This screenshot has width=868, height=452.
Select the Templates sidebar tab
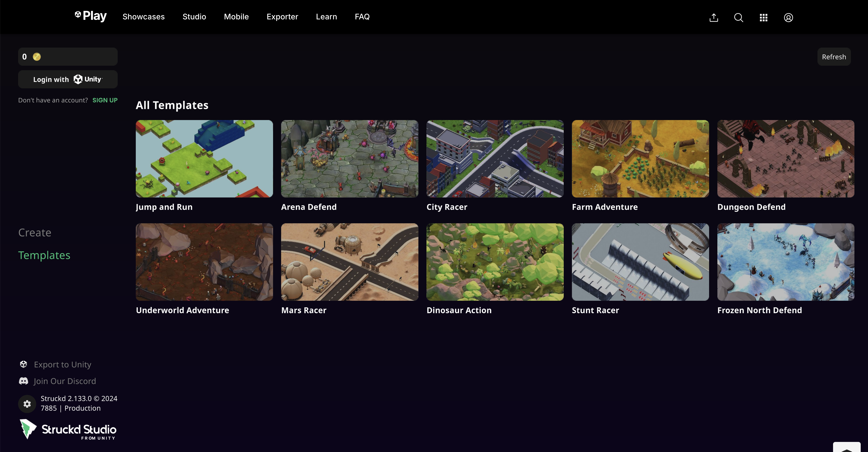coord(44,255)
